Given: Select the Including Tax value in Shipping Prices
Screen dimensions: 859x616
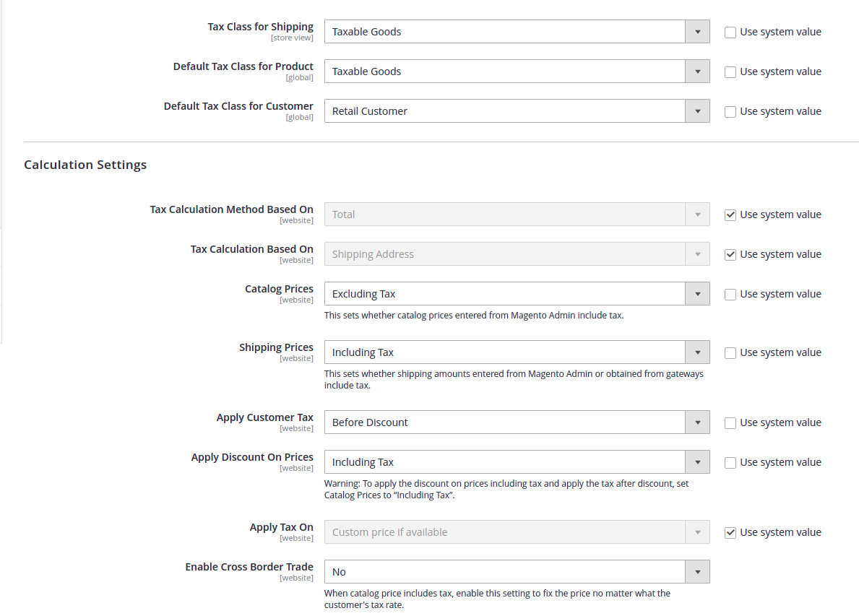Looking at the screenshot, I should [506, 352].
